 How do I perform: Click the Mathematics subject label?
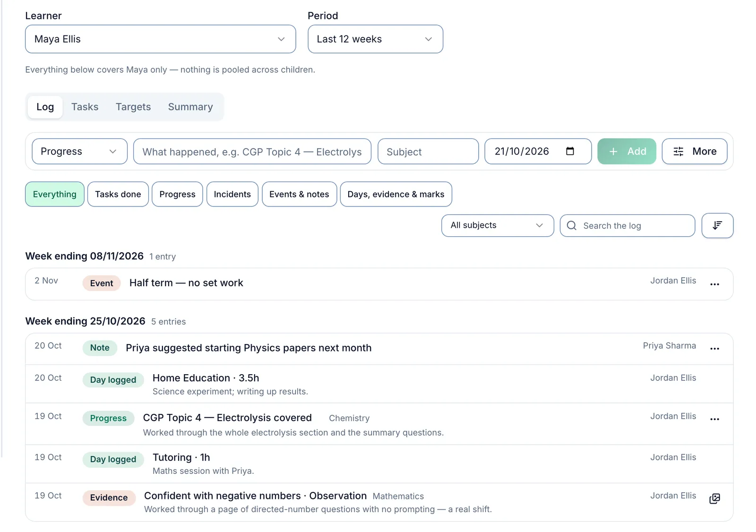(398, 496)
